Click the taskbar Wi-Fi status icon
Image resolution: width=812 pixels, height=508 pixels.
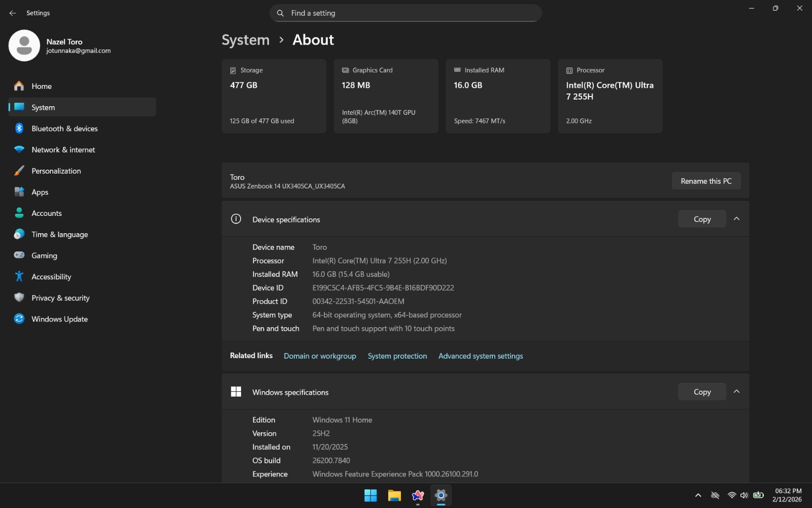pos(732,495)
